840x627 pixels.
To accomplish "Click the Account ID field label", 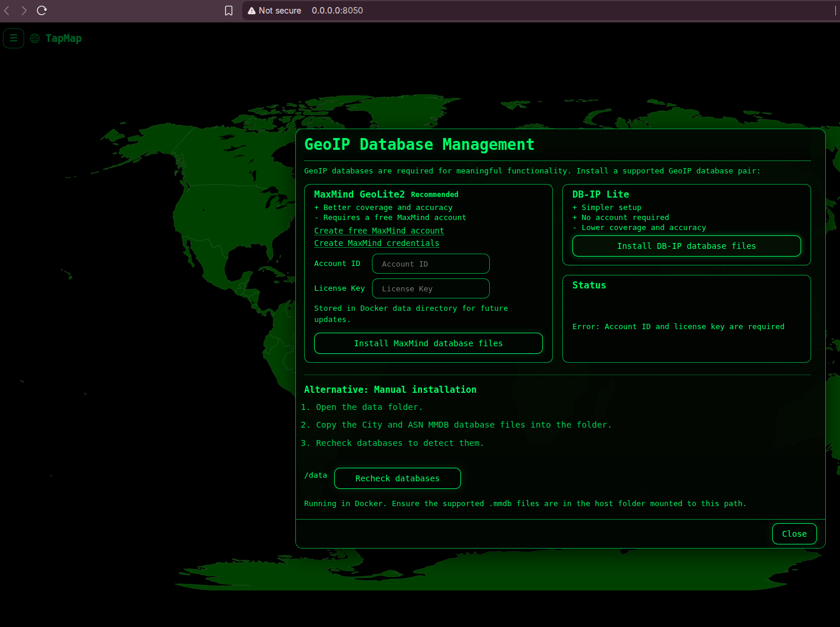I will 337,264.
